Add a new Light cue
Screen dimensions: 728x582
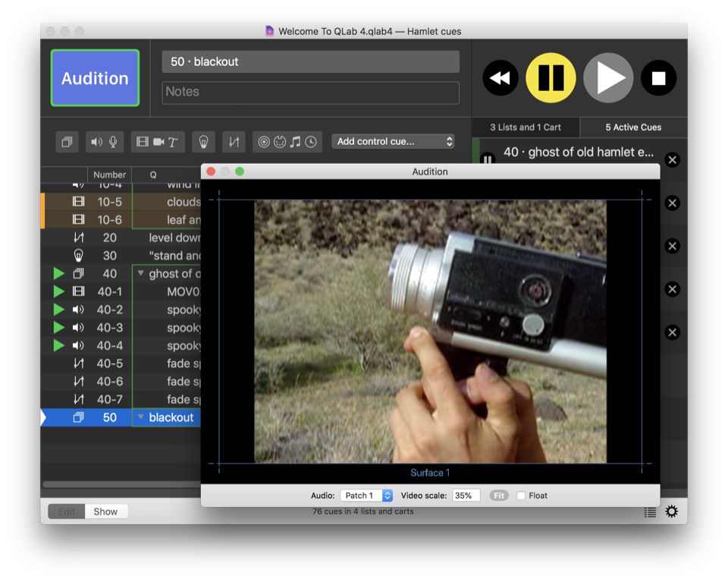coord(203,142)
